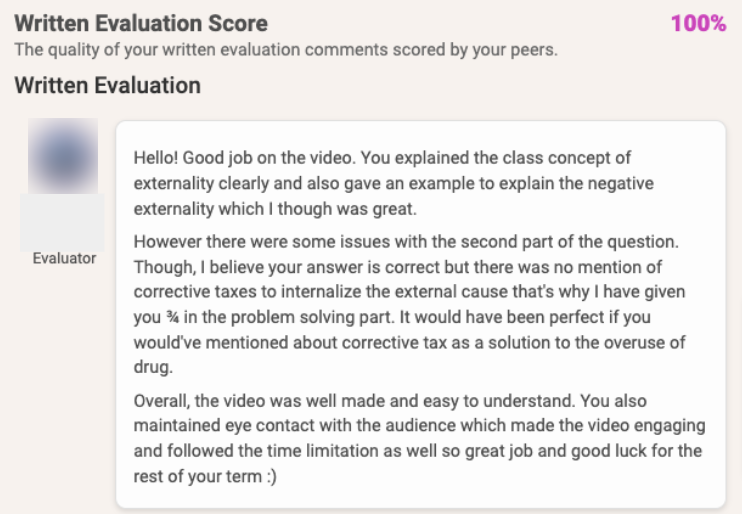Click the Evaluator label under the avatar
Image resolution: width=742 pixels, height=514 pixels.
[62, 259]
